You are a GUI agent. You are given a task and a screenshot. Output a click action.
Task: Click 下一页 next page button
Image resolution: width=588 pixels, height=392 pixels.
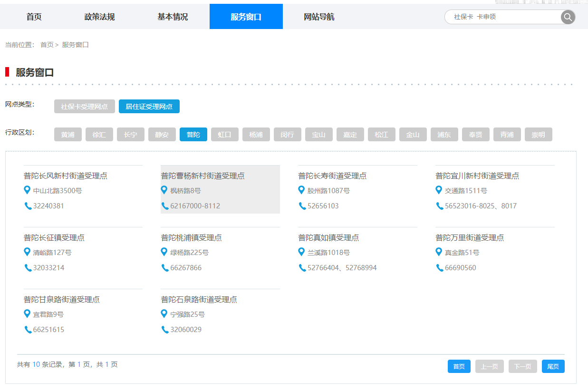click(x=523, y=366)
